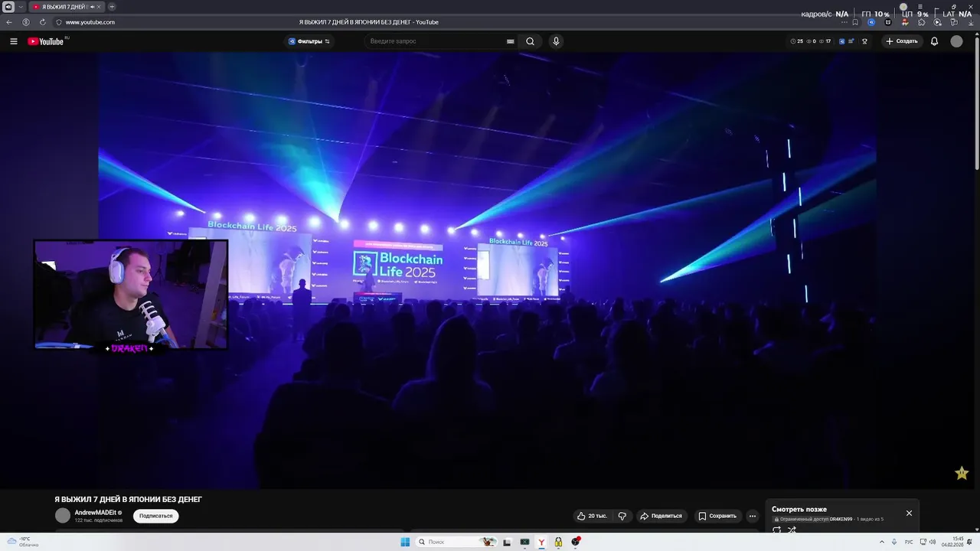The height and width of the screenshot is (551, 980).
Task: Open browser extensions puzzle icon
Action: point(921,22)
